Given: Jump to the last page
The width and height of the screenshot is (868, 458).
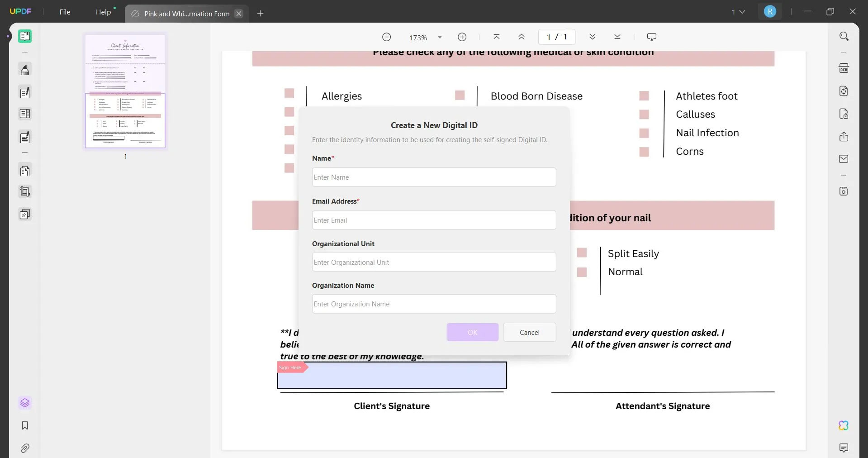Looking at the screenshot, I should [617, 37].
